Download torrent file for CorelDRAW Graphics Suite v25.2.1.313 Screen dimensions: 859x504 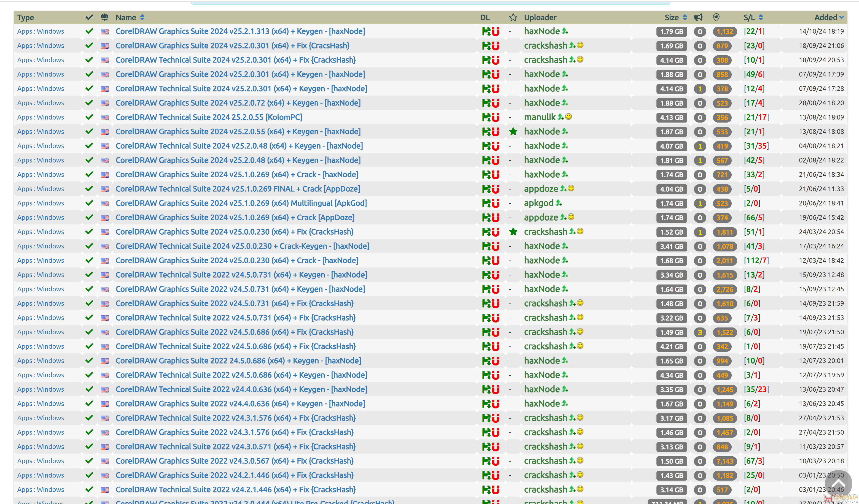point(486,32)
